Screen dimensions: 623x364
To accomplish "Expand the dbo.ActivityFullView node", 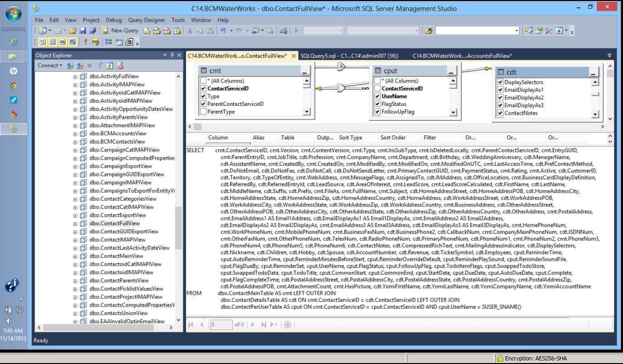I will pyautogui.click(x=75, y=77).
